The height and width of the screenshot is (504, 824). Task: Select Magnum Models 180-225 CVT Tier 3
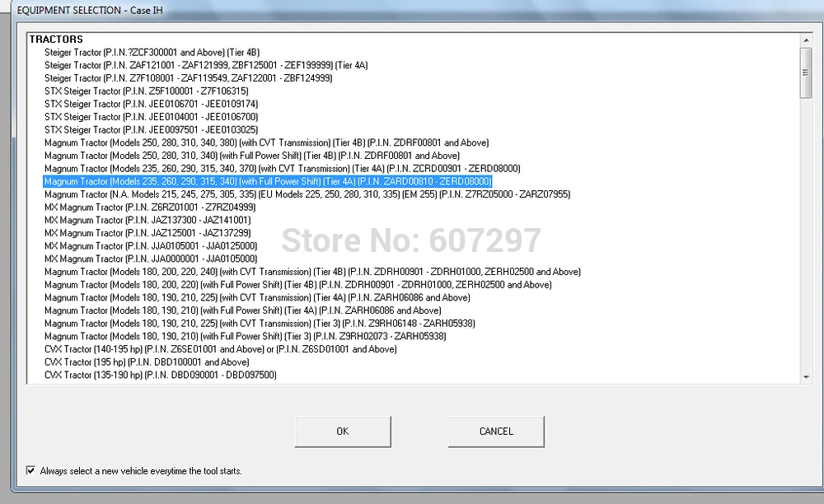click(x=260, y=324)
